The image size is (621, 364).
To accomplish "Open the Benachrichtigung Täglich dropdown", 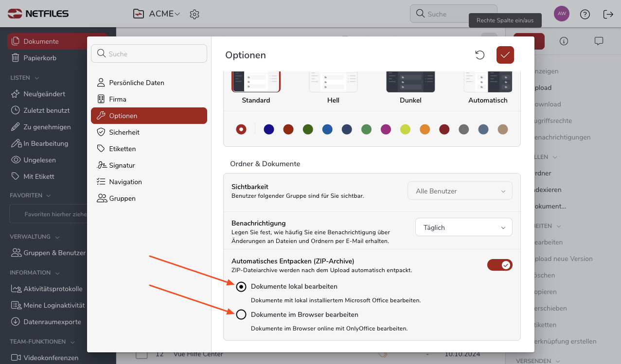I will click(463, 227).
